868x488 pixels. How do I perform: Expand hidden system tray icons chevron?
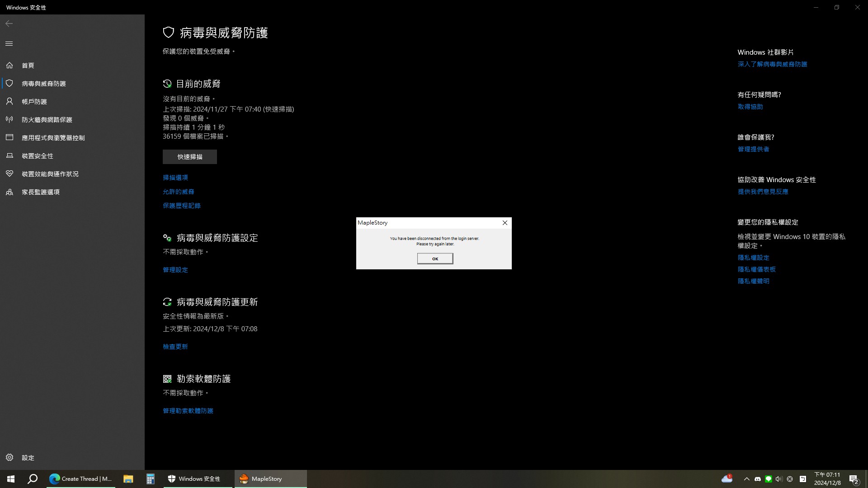pyautogui.click(x=747, y=479)
